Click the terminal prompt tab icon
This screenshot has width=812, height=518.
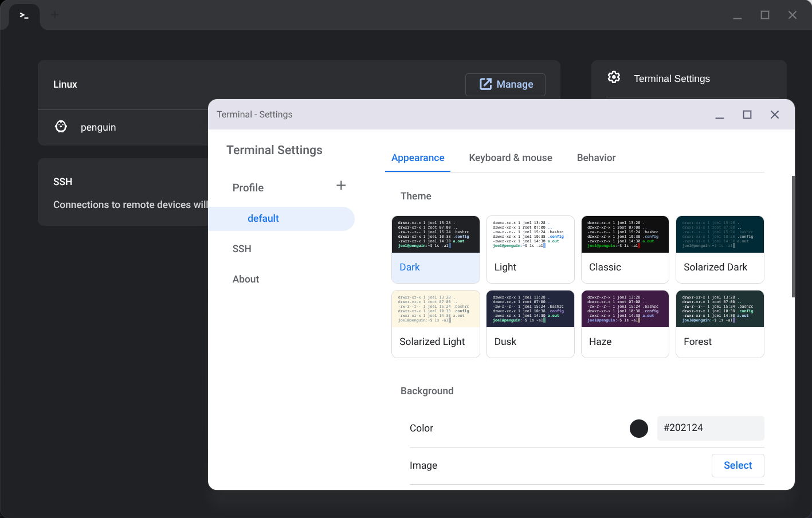click(24, 15)
